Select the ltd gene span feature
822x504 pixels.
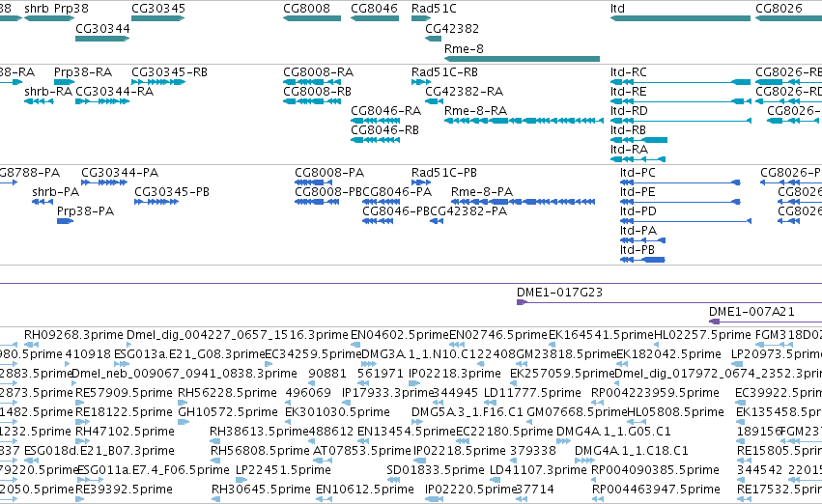[680, 18]
